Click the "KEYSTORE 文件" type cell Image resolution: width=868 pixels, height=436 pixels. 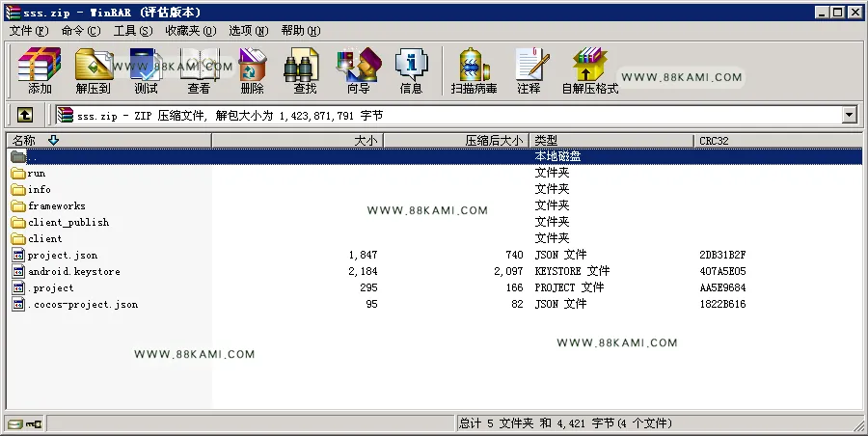coord(572,271)
